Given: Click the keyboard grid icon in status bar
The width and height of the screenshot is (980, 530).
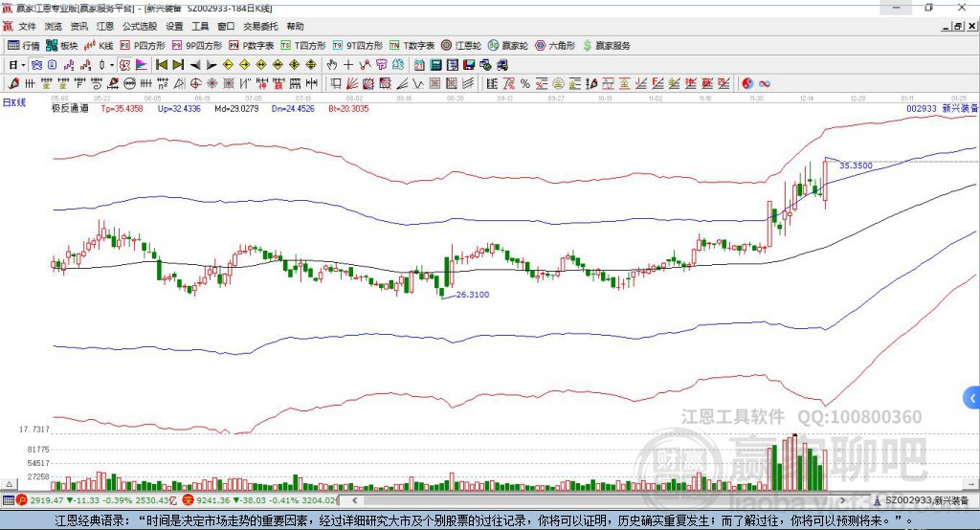Looking at the screenshot, I should (8, 500).
